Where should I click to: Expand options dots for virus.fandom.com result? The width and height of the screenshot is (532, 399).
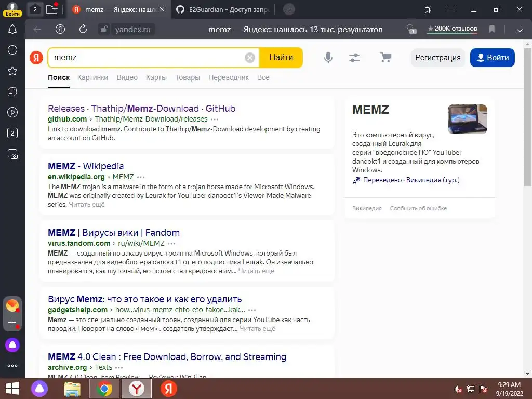[x=171, y=244]
